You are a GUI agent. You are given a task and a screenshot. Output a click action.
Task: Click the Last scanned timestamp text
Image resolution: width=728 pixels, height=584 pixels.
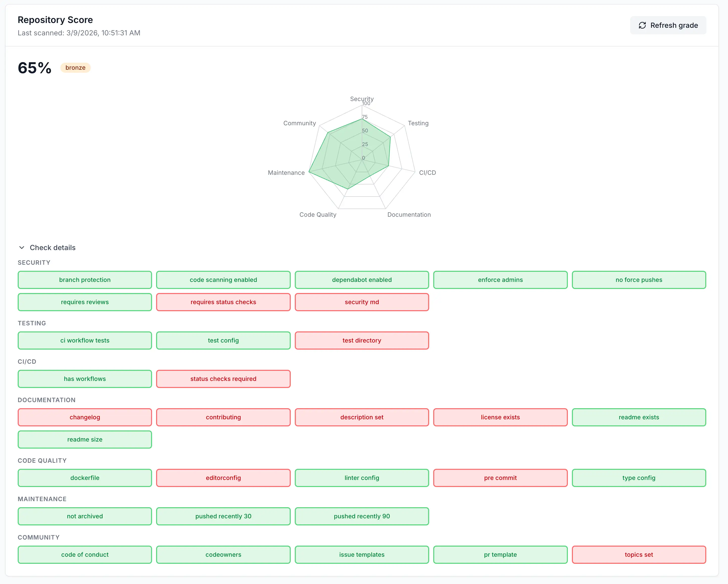coord(79,33)
